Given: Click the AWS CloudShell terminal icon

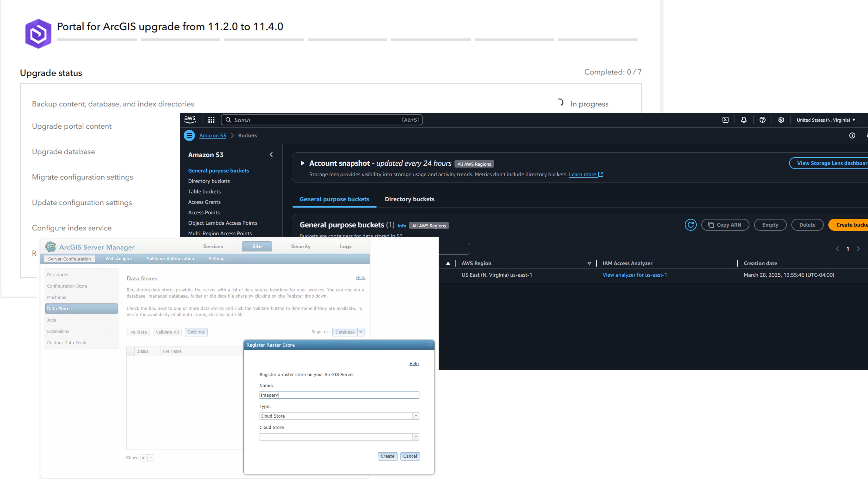Looking at the screenshot, I should coord(725,120).
